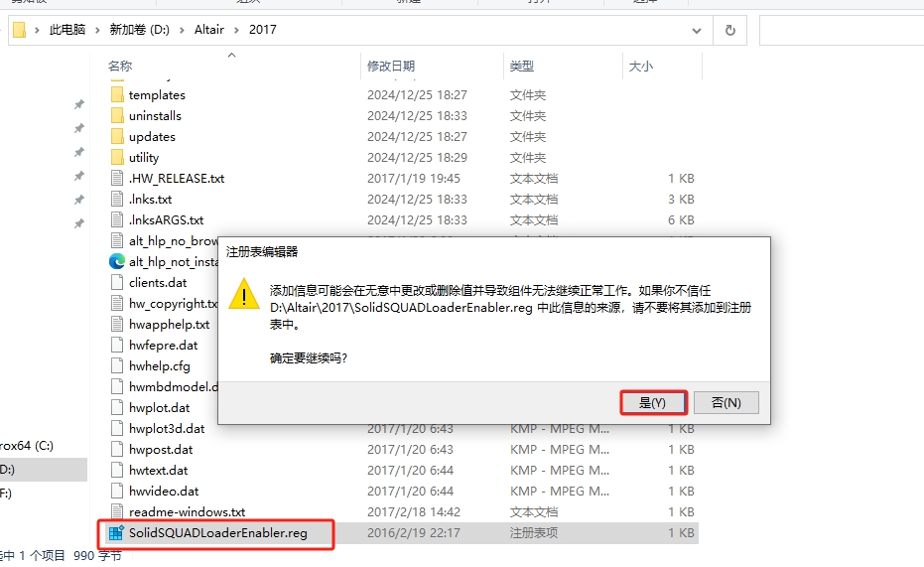Image resolution: width=924 pixels, height=567 pixels.
Task: Select the readme-windows.txt file name
Action: click(187, 511)
